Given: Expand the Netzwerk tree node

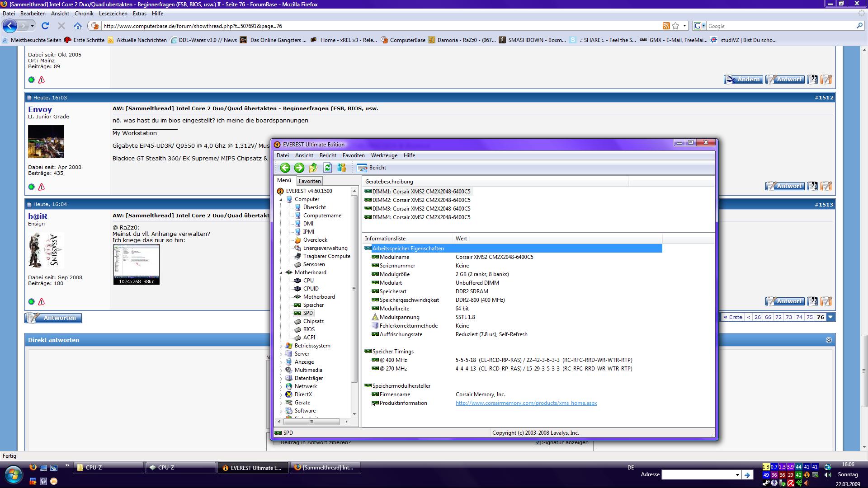Looking at the screenshot, I should (x=281, y=387).
